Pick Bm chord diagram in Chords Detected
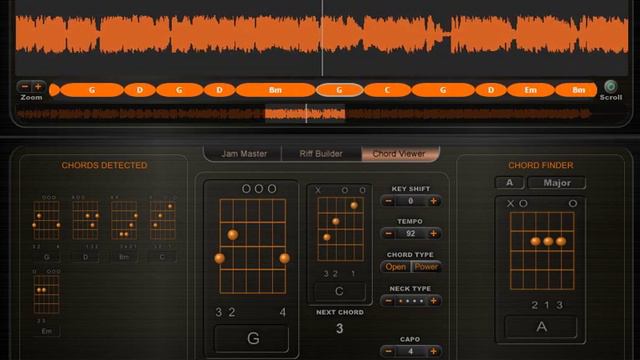The image size is (640, 360). [124, 220]
